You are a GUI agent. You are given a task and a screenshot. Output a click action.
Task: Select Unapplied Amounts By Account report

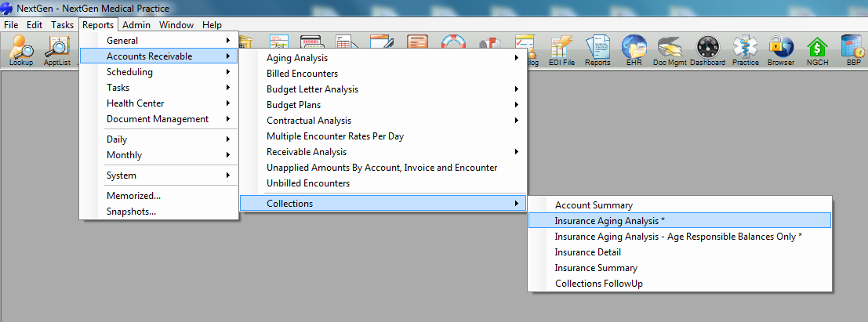[x=383, y=167]
